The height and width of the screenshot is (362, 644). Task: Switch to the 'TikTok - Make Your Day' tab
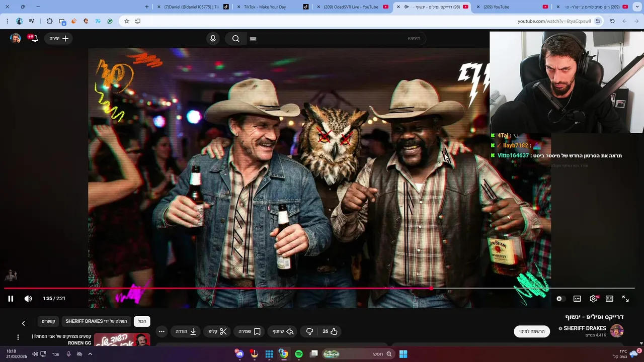[x=272, y=7]
